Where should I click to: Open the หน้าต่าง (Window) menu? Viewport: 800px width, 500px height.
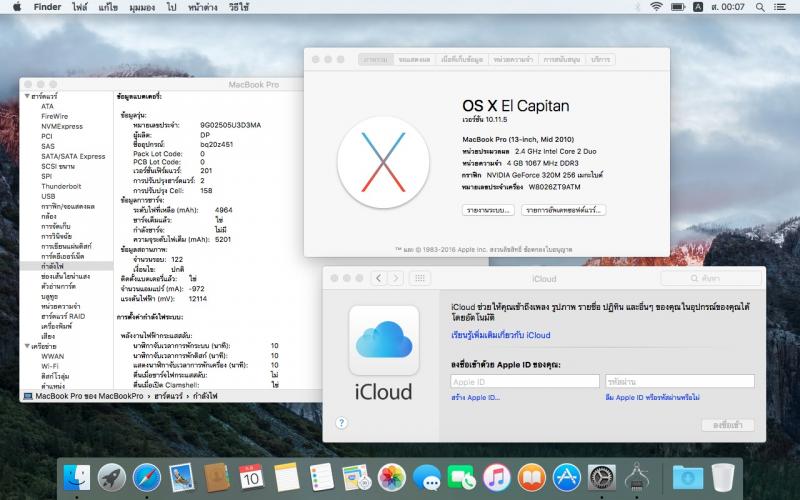coord(203,7)
